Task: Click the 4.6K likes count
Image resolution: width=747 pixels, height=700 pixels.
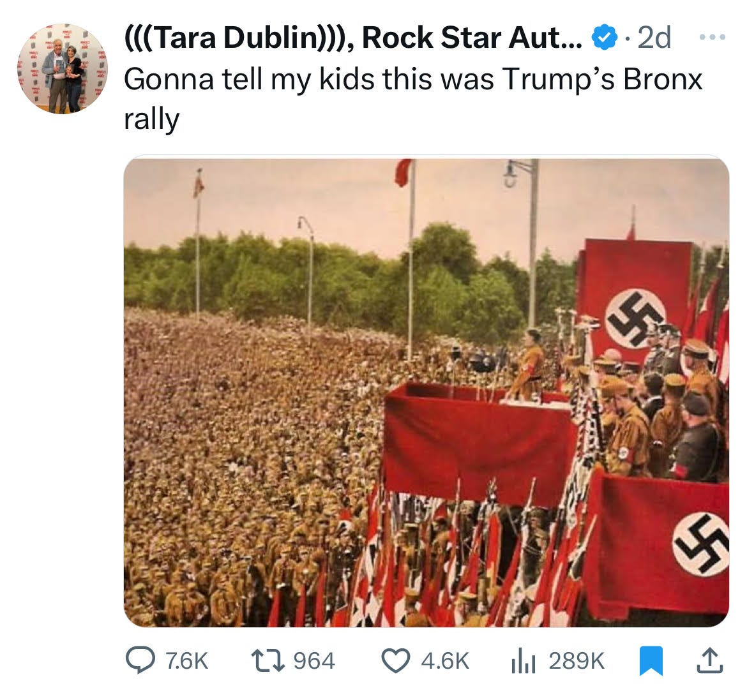Action: point(445,661)
